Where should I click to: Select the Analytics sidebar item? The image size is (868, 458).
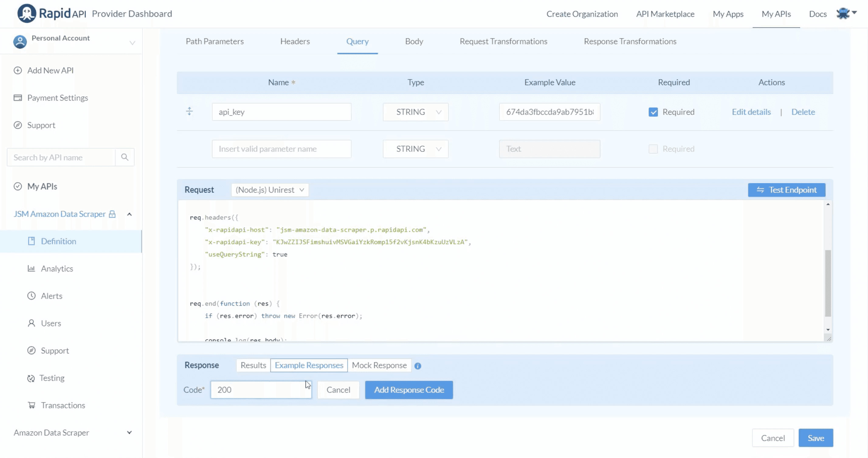click(71, 268)
